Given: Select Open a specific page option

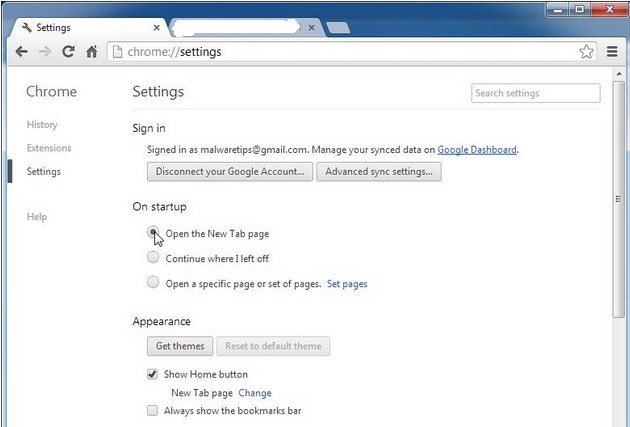Looking at the screenshot, I should [153, 282].
